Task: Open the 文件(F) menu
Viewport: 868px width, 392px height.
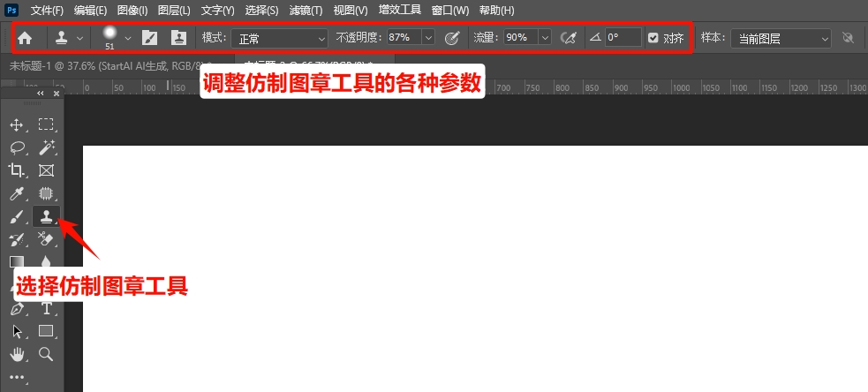Action: click(x=47, y=10)
